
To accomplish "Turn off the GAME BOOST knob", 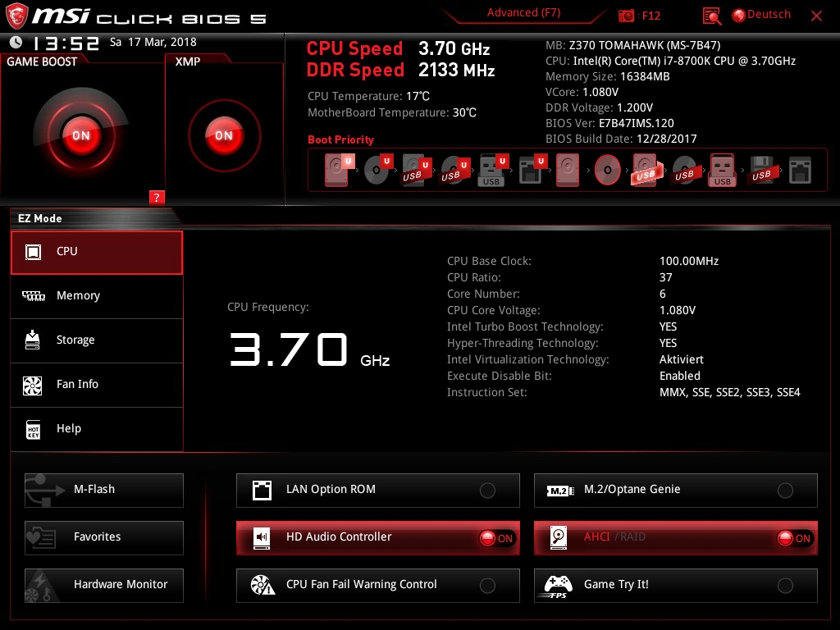I will [81, 135].
